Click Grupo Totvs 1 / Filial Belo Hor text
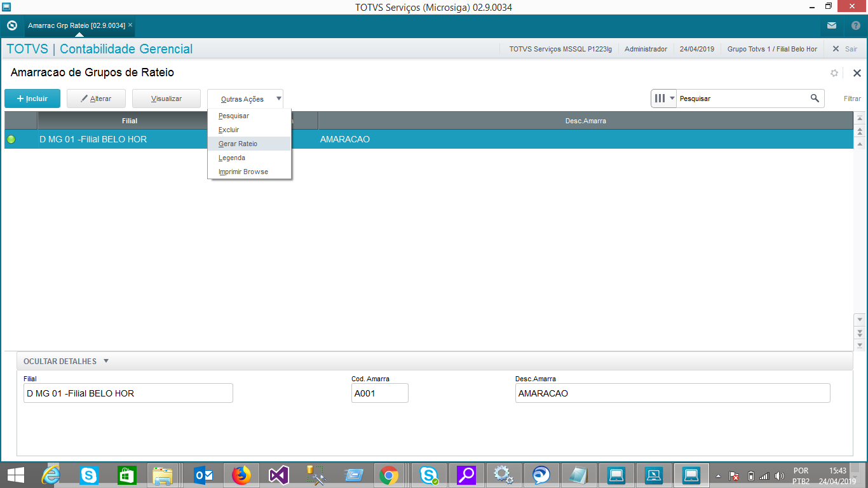The width and height of the screenshot is (868, 488). coord(772,49)
